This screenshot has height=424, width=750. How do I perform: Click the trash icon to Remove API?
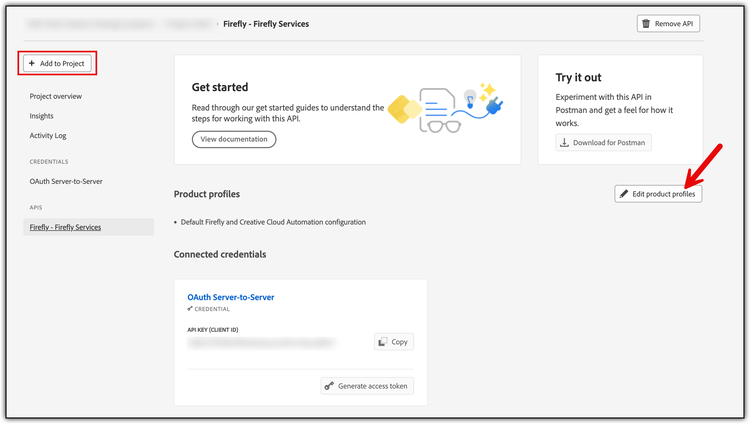point(646,23)
